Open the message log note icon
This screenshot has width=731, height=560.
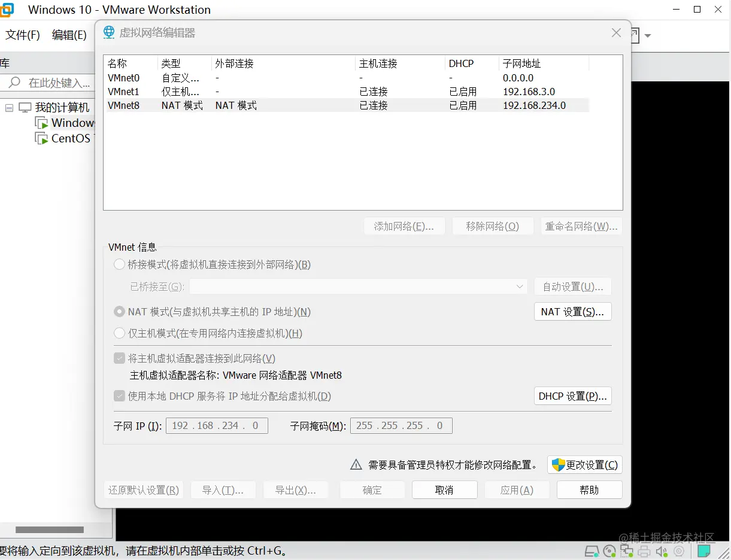(705, 550)
